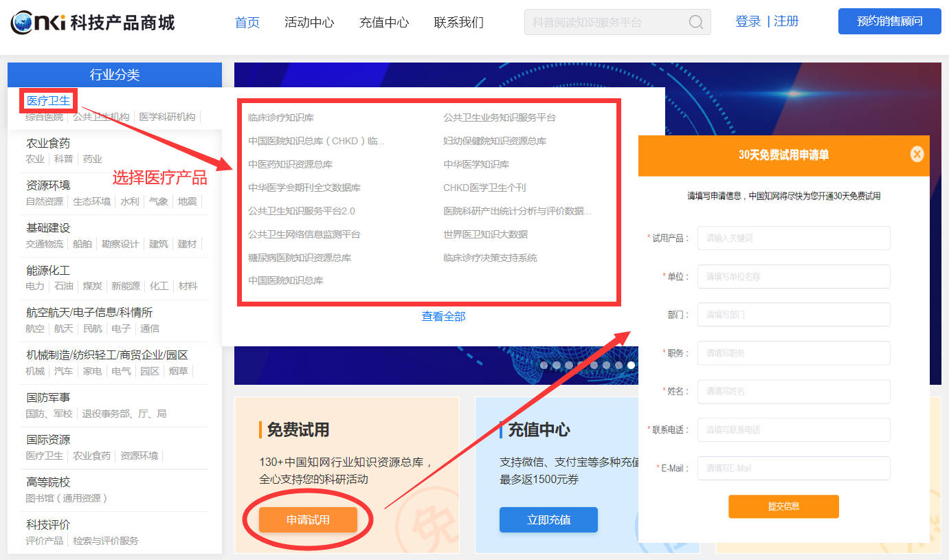Focus the 试用产品 keyword input field
Image resolution: width=949 pixels, height=560 pixels.
pos(794,238)
